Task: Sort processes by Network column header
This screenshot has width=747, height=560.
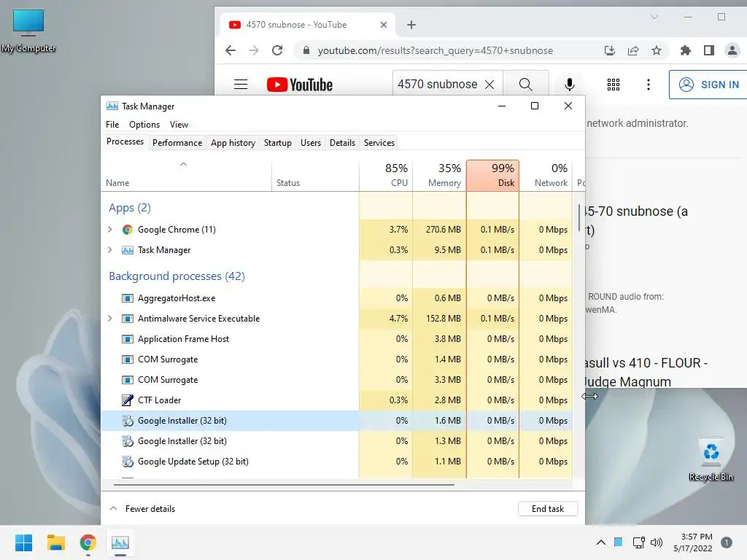Action: 546,175
